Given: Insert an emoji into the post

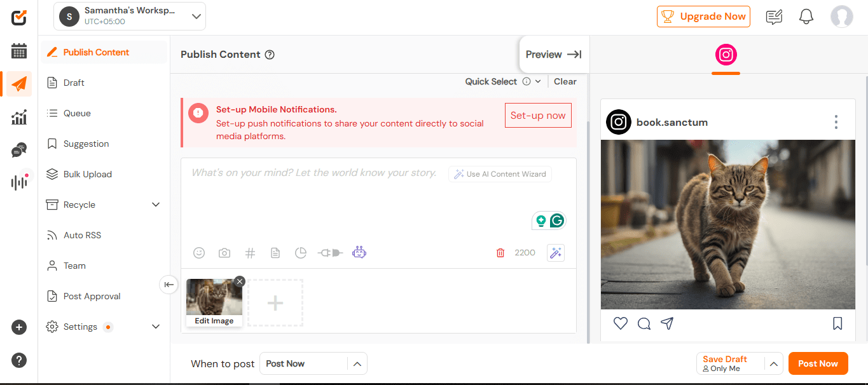Looking at the screenshot, I should 199,252.
